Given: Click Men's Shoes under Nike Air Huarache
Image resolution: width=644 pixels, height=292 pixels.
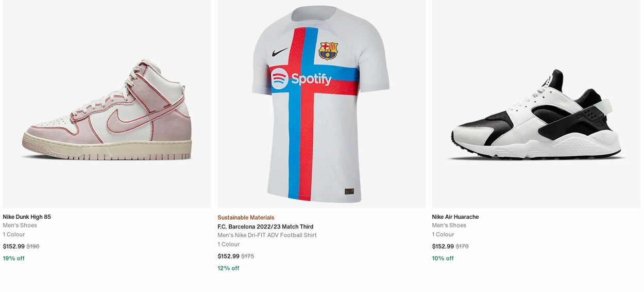Looking at the screenshot, I should pyautogui.click(x=449, y=225).
